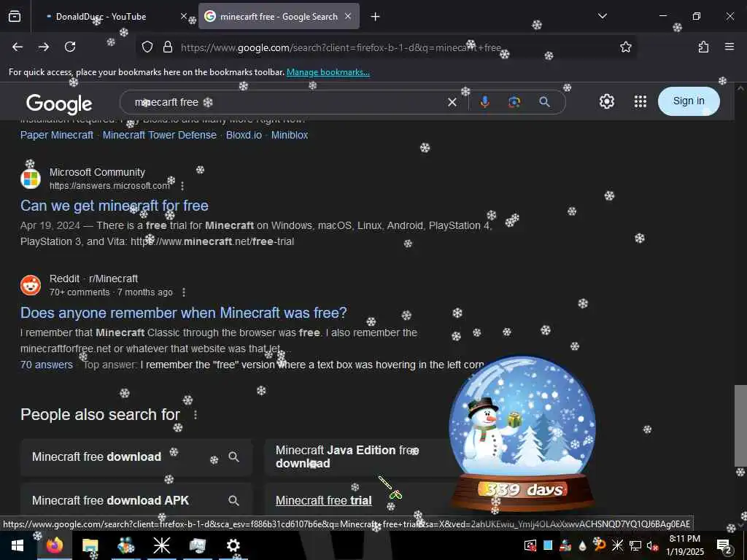Open the Firefox extensions puzzle icon
This screenshot has height=560, width=747.
(x=703, y=47)
